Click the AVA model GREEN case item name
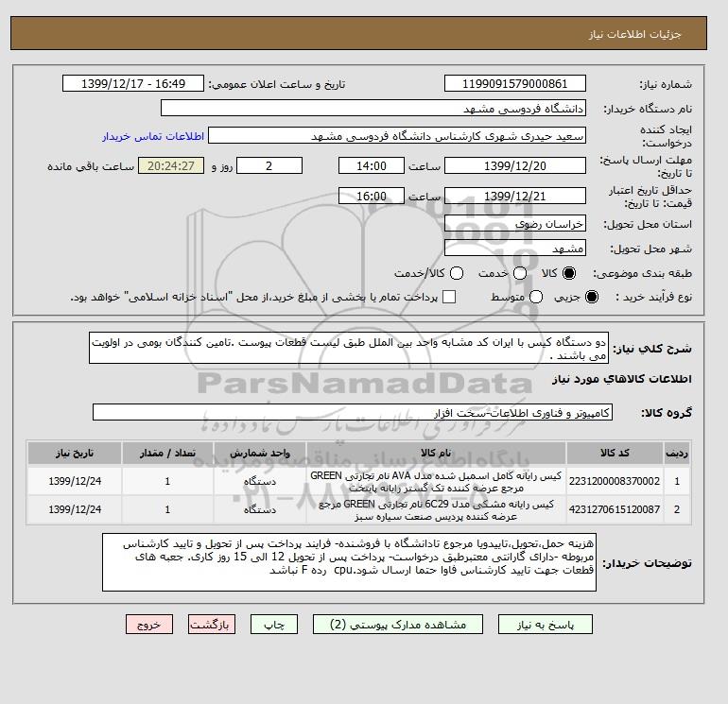728x704 pixels. 436,482
